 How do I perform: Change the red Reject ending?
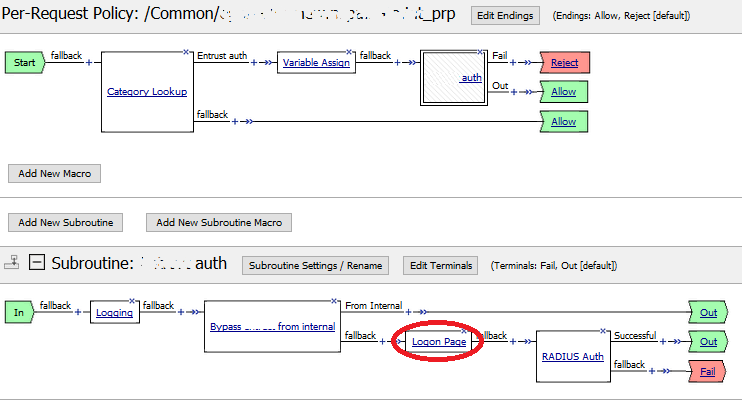pos(565,62)
